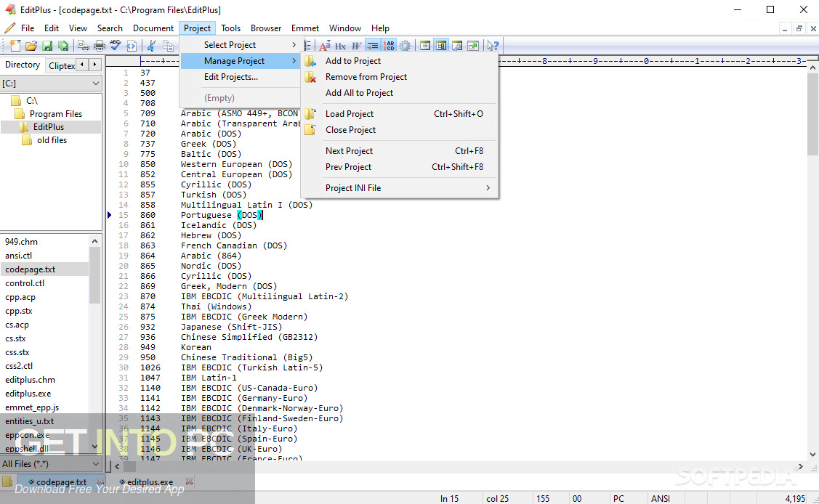The image size is (819, 504).
Task: Click the Add to Project menu icon
Action: (310, 61)
